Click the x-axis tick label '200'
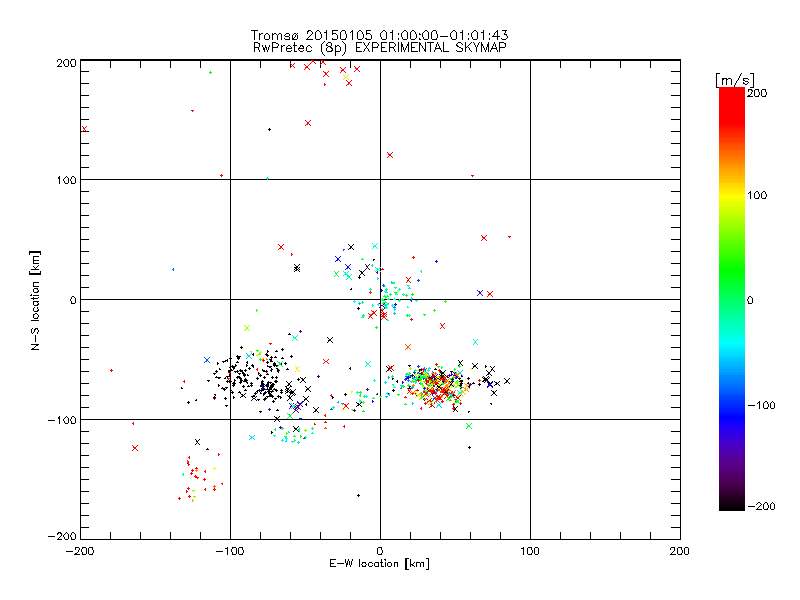The width and height of the screenshot is (800, 600). [x=680, y=551]
